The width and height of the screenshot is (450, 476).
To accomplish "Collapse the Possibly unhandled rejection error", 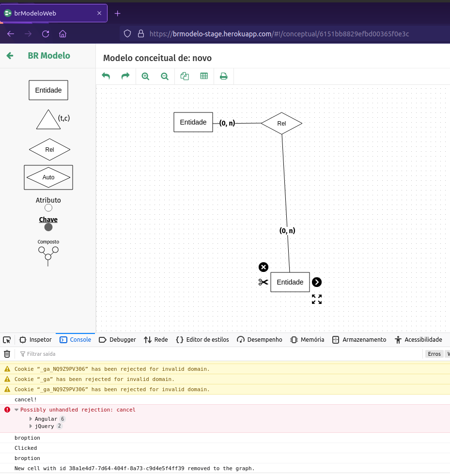I will click(x=16, y=410).
